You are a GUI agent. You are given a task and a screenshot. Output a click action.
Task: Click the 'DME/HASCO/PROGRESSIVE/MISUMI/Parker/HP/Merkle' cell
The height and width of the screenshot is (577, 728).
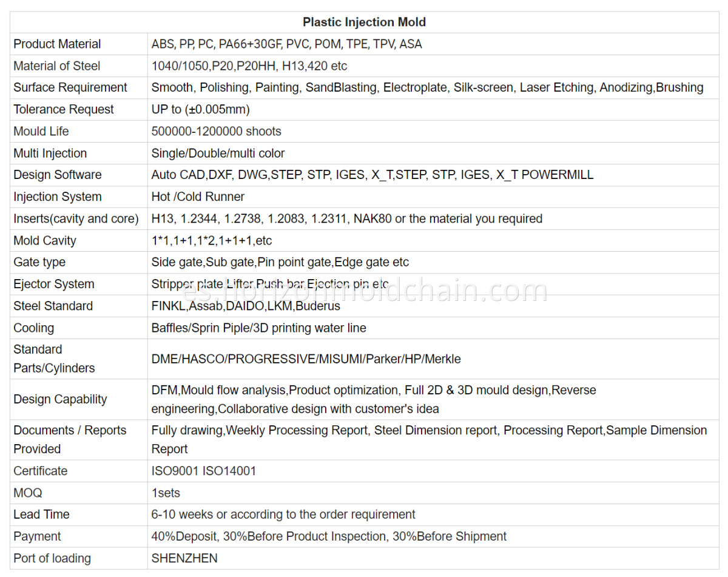coord(306,359)
